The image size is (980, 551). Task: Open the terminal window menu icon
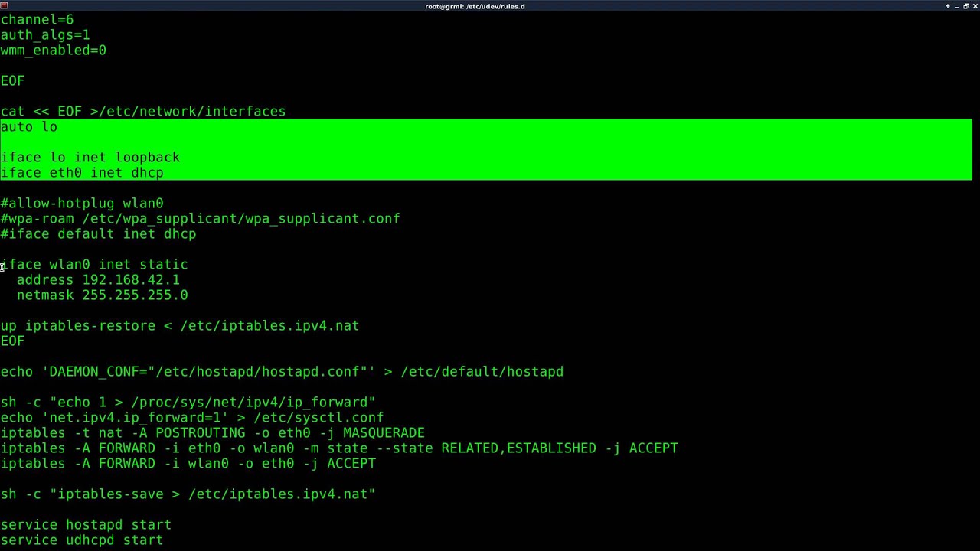5,5
